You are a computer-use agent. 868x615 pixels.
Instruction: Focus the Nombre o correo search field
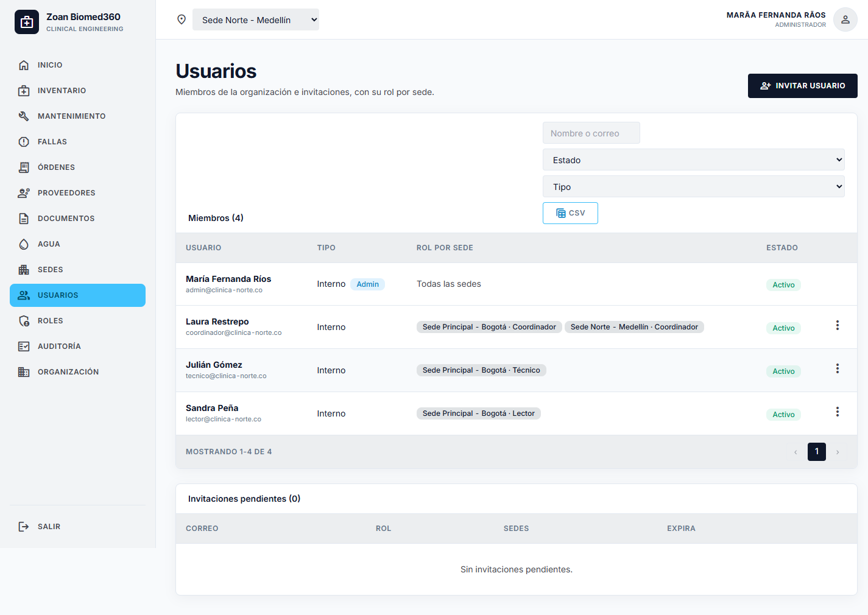tap(591, 133)
